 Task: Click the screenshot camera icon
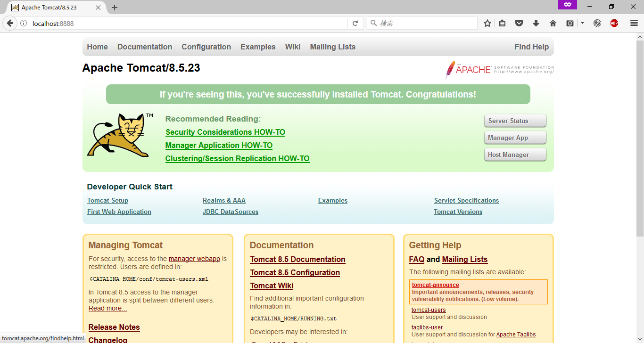click(570, 23)
